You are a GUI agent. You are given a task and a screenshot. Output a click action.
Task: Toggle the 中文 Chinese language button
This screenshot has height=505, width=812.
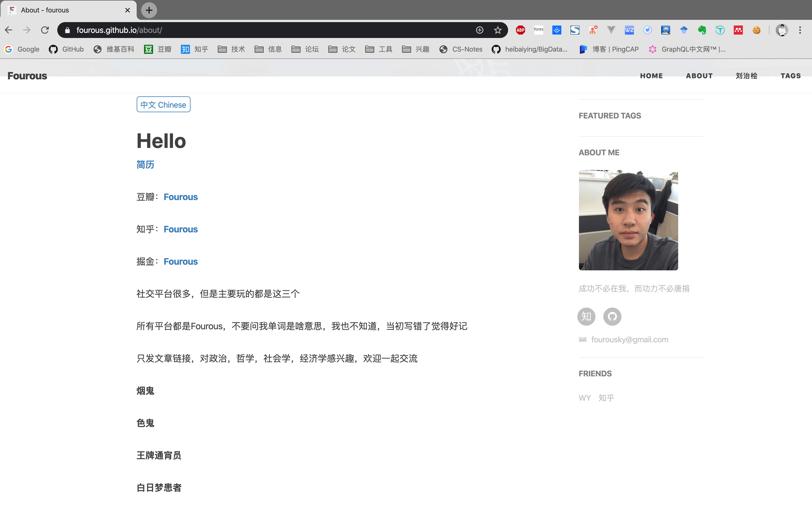click(163, 105)
